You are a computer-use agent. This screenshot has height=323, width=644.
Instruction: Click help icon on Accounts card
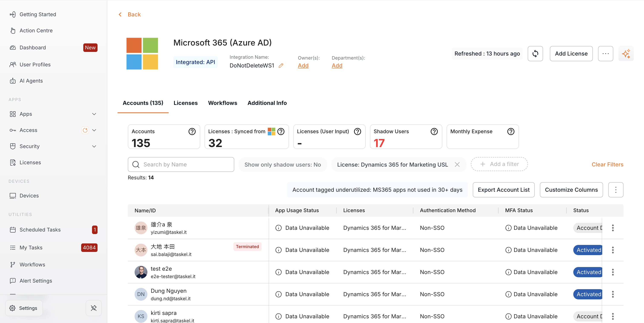pos(192,131)
